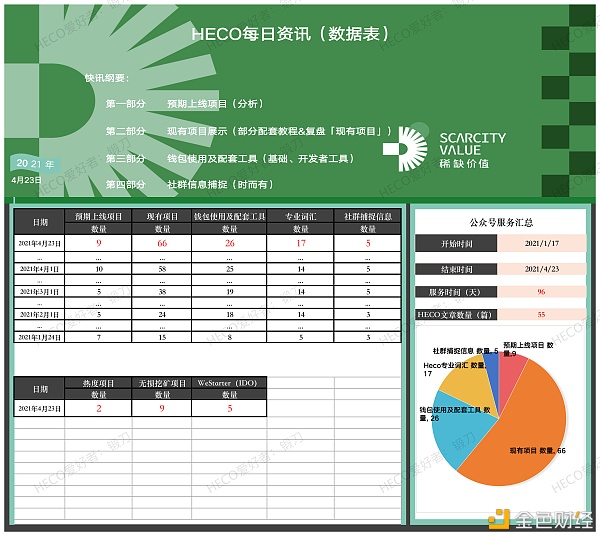Select value 18 in the 2021年2月1日 row

(230, 314)
